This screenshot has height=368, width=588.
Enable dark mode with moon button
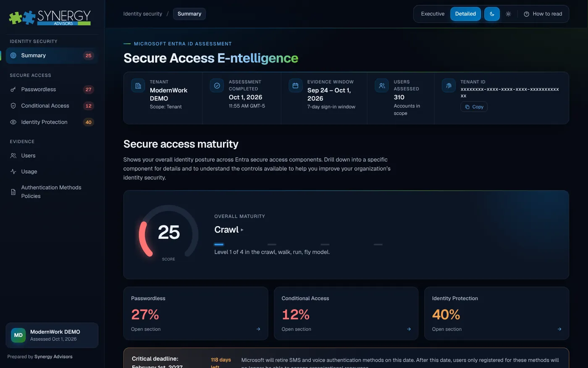pyautogui.click(x=492, y=14)
